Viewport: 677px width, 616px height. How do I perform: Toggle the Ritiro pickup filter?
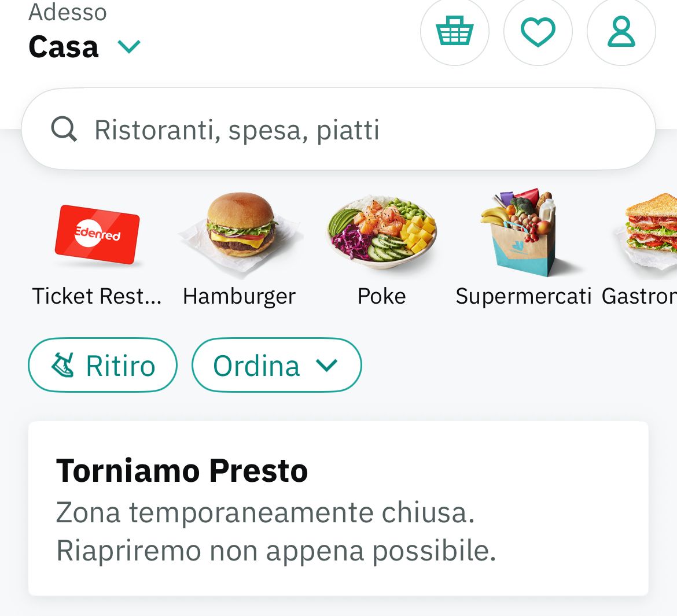pyautogui.click(x=102, y=365)
